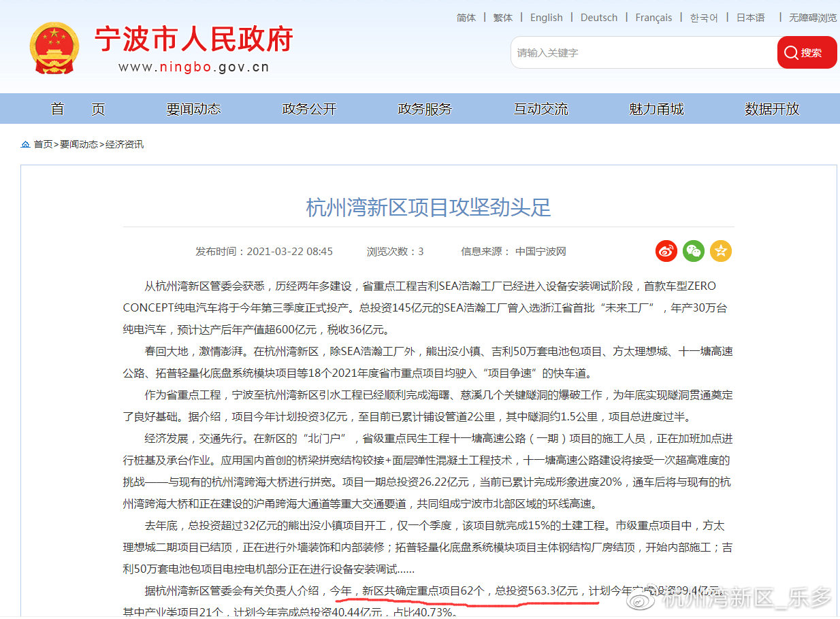Click the national emblem logo

click(54, 48)
